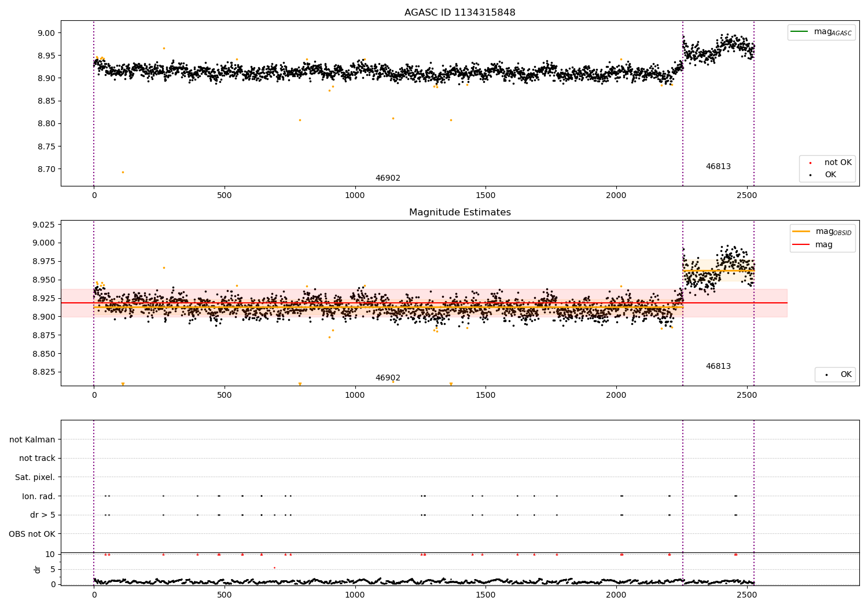This screenshot has width=868, height=608.
Task: Click y-tick "8.925" in middle plot
Action: (43, 298)
